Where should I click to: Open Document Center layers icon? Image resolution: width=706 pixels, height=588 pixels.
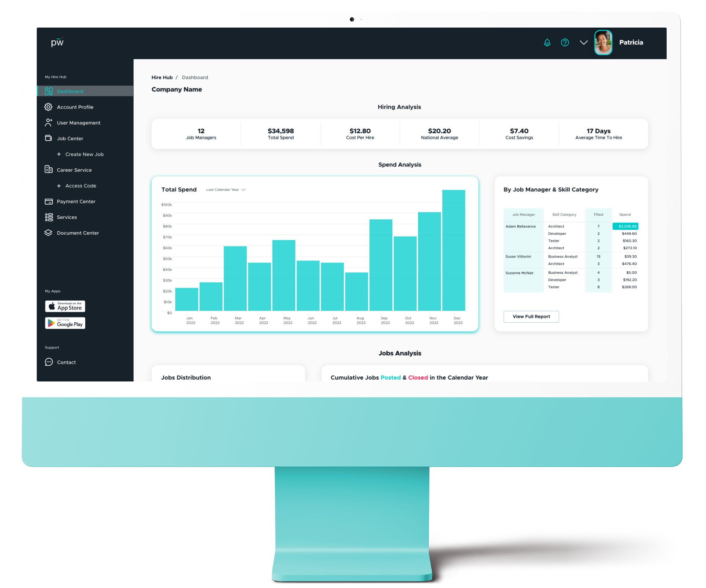point(48,233)
